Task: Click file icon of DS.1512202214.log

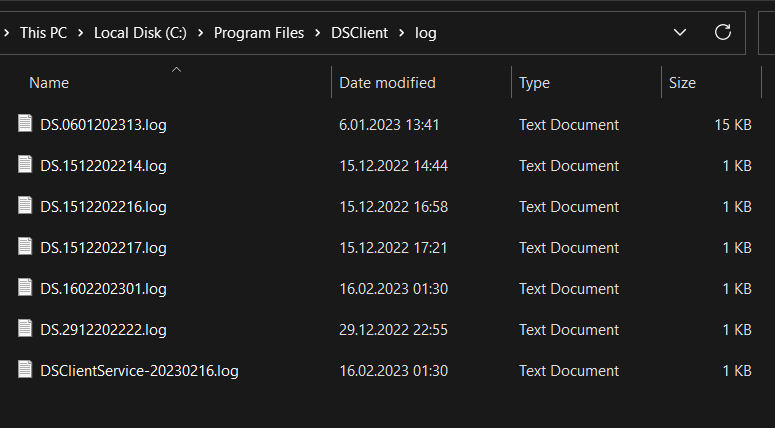Action: (26, 165)
